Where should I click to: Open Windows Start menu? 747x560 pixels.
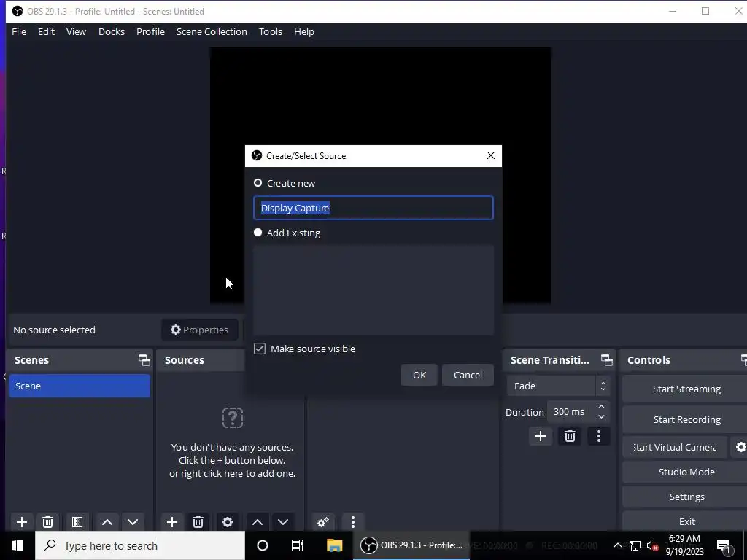tap(18, 545)
